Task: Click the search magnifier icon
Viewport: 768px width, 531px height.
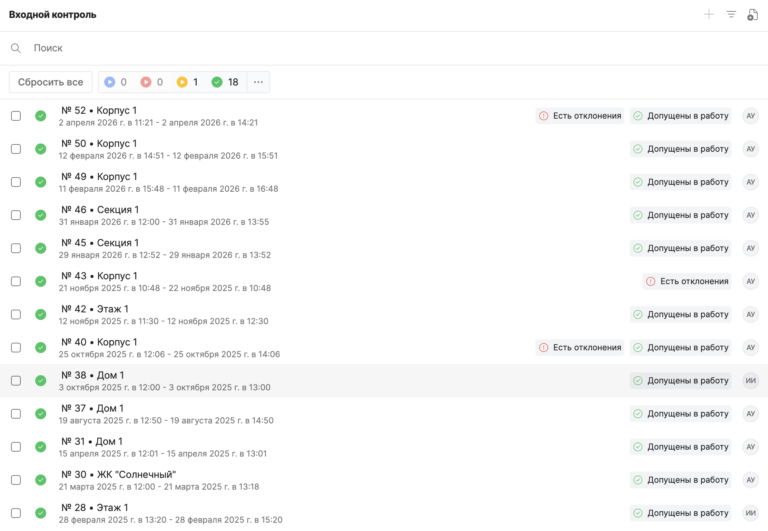Action: pos(16,48)
